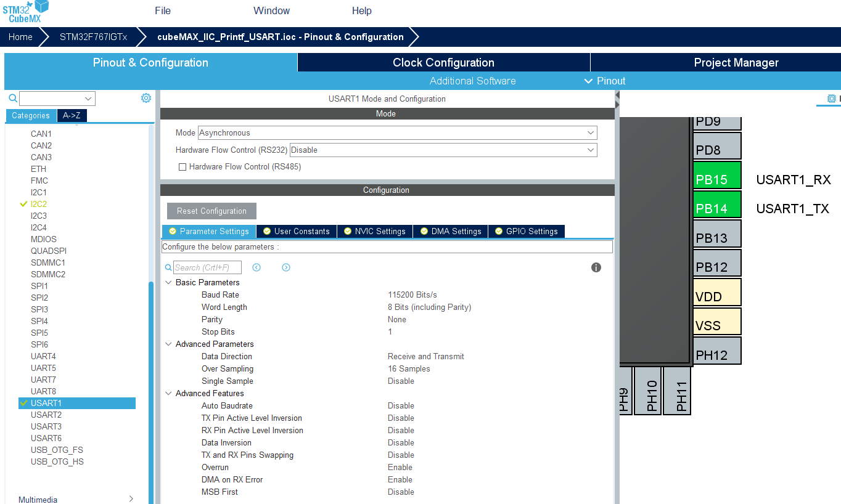
Task: Click the information icon in Parameter Settings
Action: (596, 267)
